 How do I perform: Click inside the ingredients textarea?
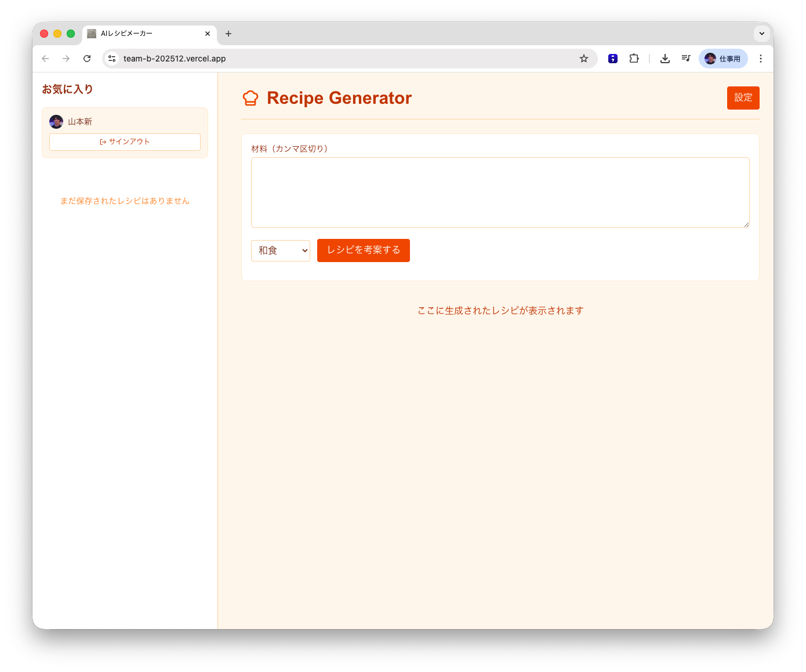500,192
